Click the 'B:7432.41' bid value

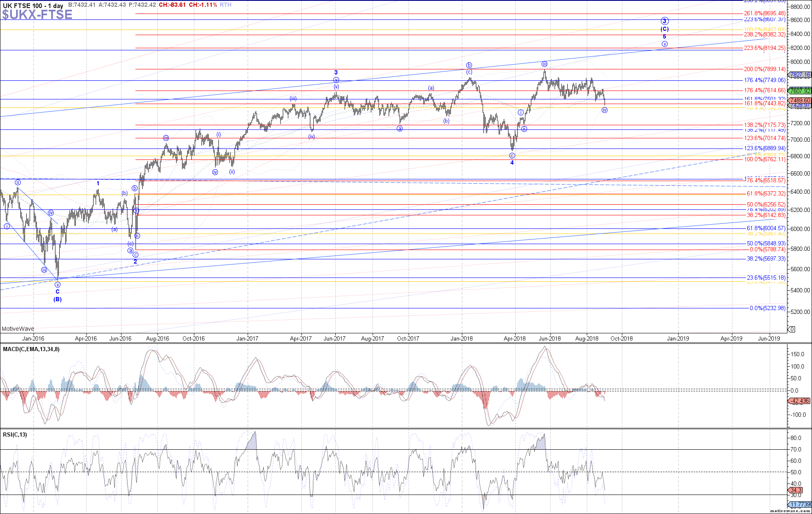82,5
